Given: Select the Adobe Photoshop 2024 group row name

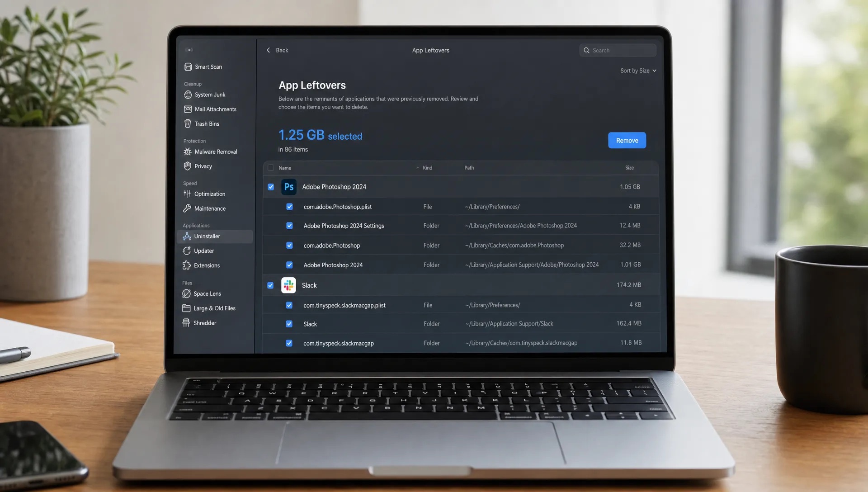Looking at the screenshot, I should click(x=334, y=187).
